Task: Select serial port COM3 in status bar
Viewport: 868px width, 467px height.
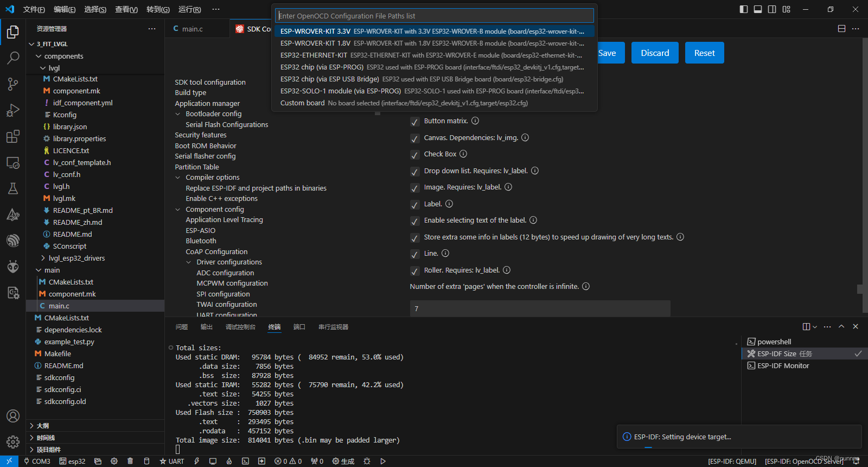Action: coord(37,461)
